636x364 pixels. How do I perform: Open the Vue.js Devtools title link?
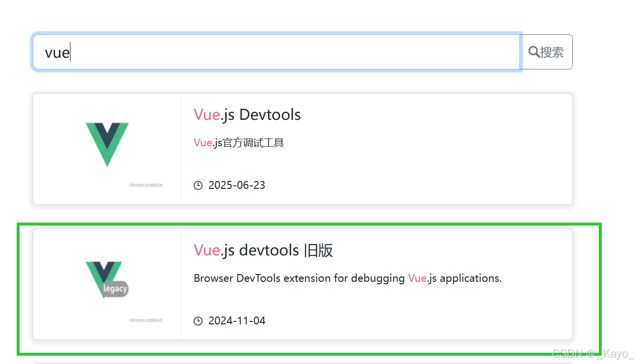coord(247,114)
